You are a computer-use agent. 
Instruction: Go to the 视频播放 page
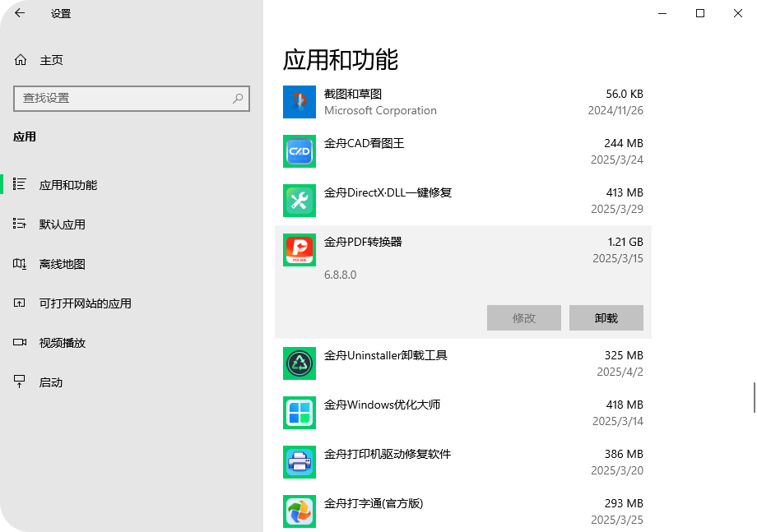[132, 343]
